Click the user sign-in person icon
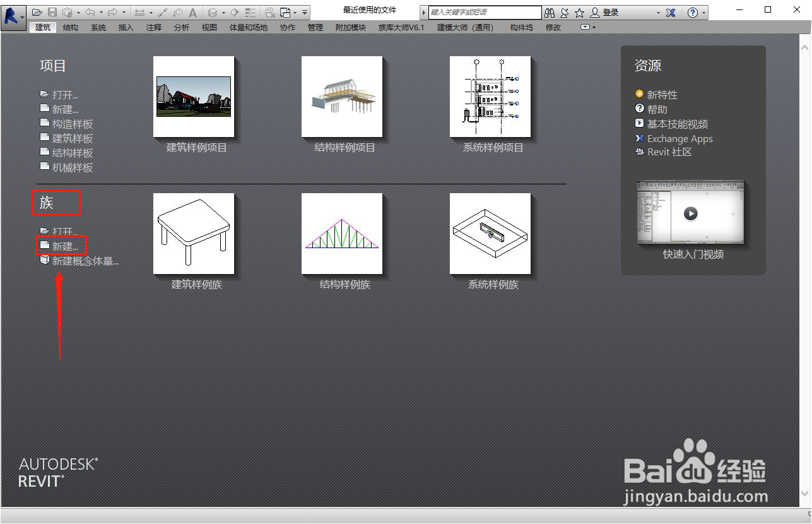 (x=594, y=13)
